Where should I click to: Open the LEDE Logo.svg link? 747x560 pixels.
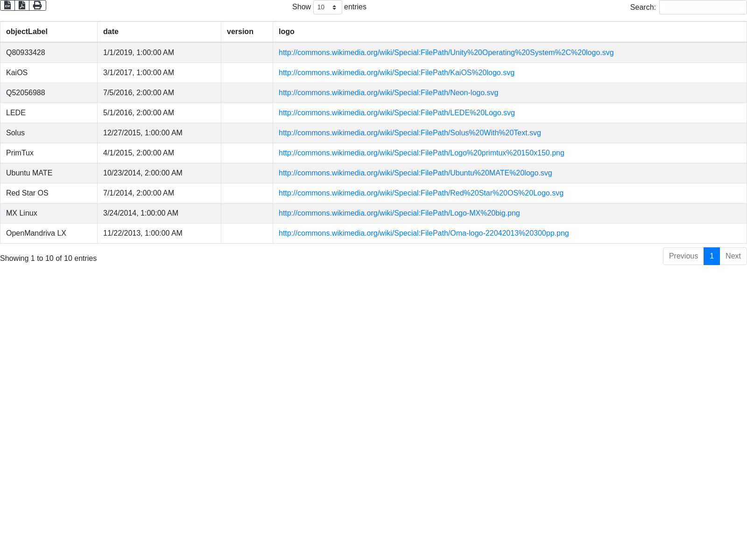[396, 113]
